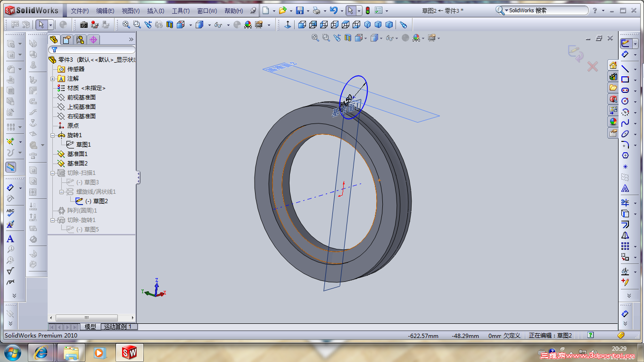Screen dimensions: 644x362
Task: Select the Offset Entities tool
Action: pos(625,224)
